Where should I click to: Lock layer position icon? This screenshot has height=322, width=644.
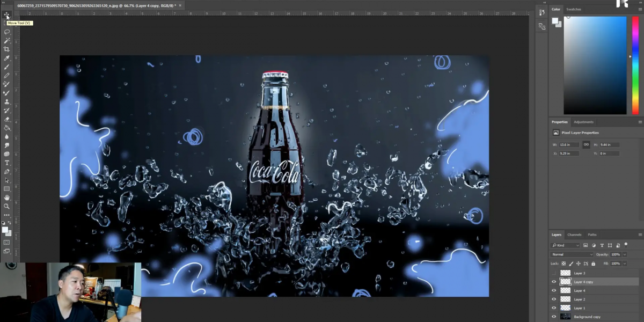point(579,264)
